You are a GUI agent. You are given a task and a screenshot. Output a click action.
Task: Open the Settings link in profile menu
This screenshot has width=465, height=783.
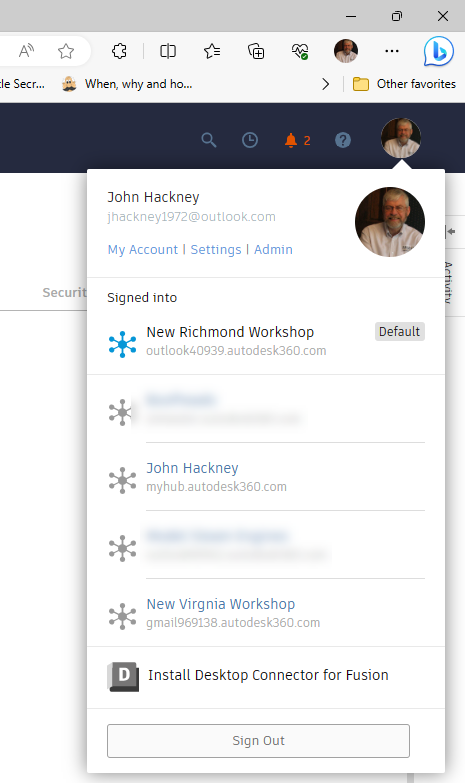coord(216,249)
